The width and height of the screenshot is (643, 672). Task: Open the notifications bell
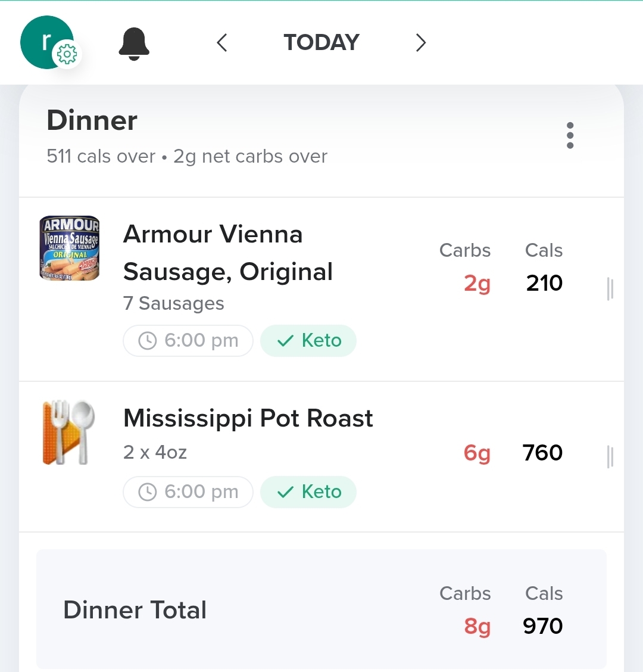point(134,43)
